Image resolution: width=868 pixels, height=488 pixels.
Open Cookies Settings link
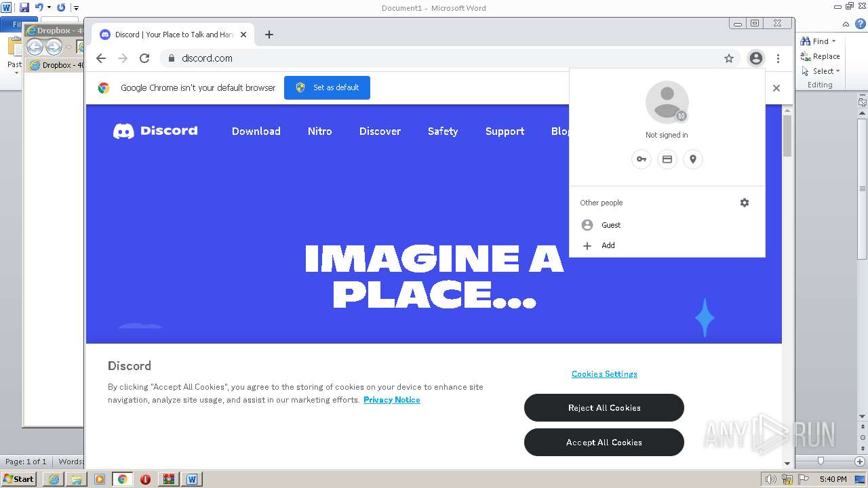(x=604, y=374)
